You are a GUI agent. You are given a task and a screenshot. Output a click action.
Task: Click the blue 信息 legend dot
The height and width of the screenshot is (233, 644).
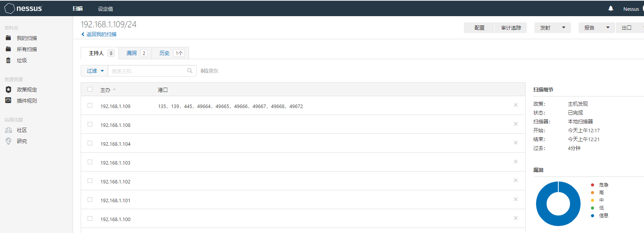tap(593, 216)
